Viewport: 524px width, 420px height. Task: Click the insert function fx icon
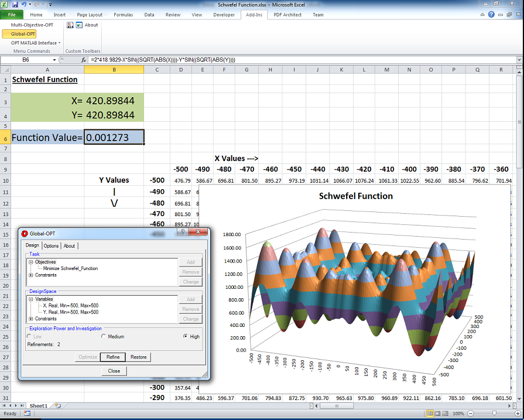[84, 60]
